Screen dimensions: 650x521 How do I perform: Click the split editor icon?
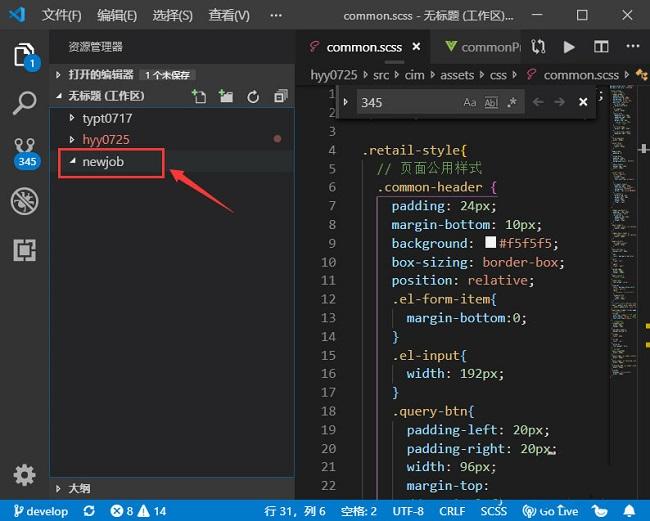pos(601,47)
